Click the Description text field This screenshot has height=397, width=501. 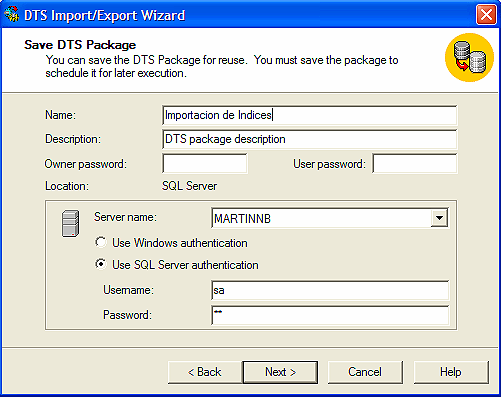click(310, 139)
